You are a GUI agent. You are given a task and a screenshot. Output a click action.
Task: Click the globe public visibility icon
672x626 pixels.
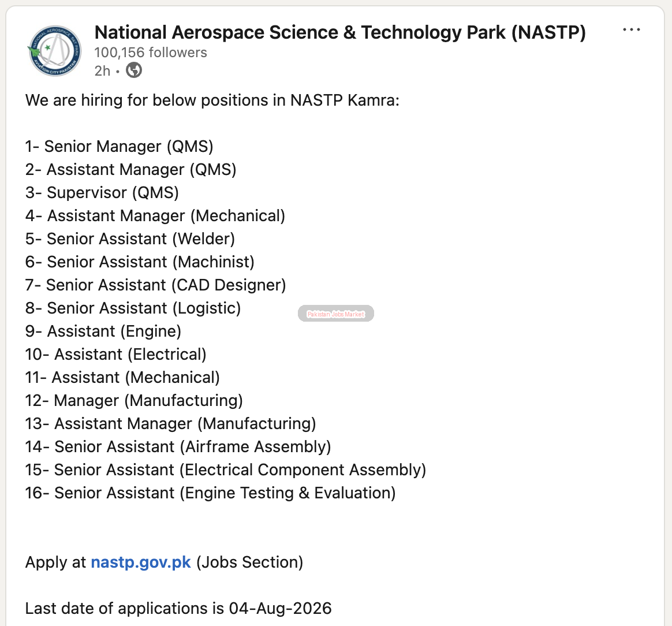(134, 70)
